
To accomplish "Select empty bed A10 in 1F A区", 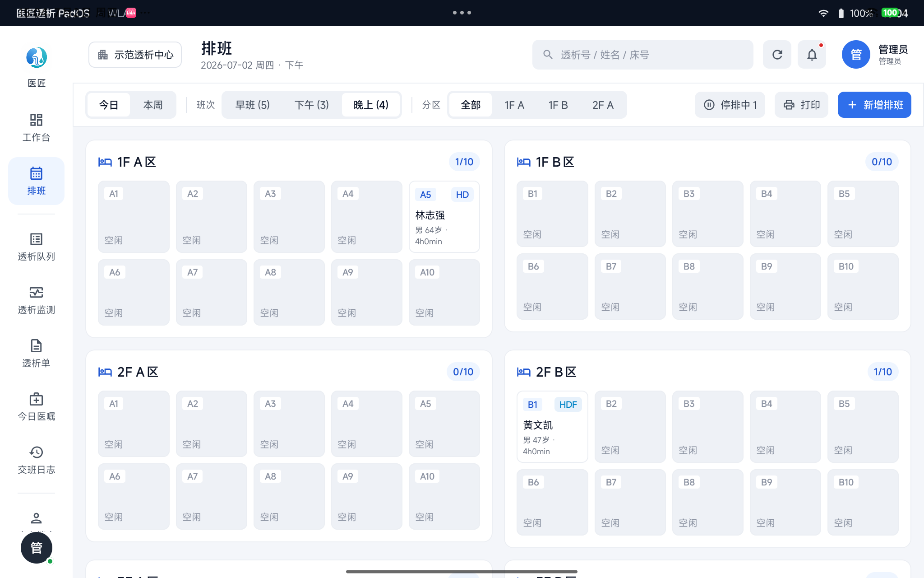I will point(444,292).
